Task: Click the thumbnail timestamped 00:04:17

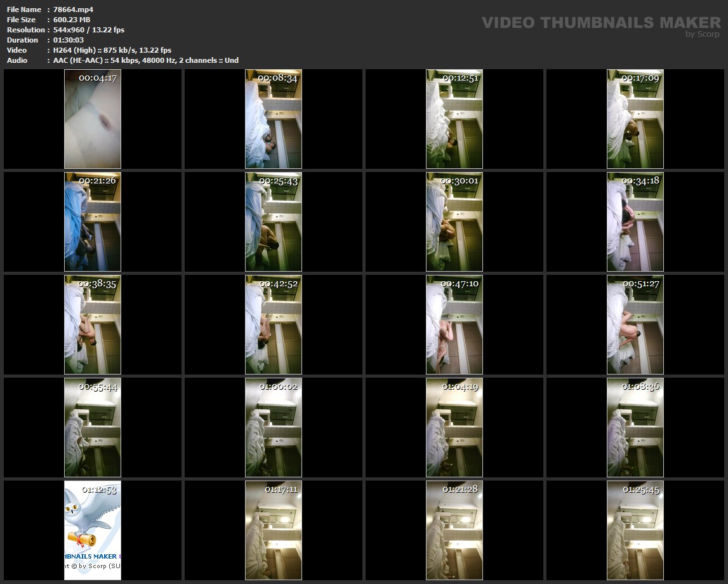Action: [93, 119]
